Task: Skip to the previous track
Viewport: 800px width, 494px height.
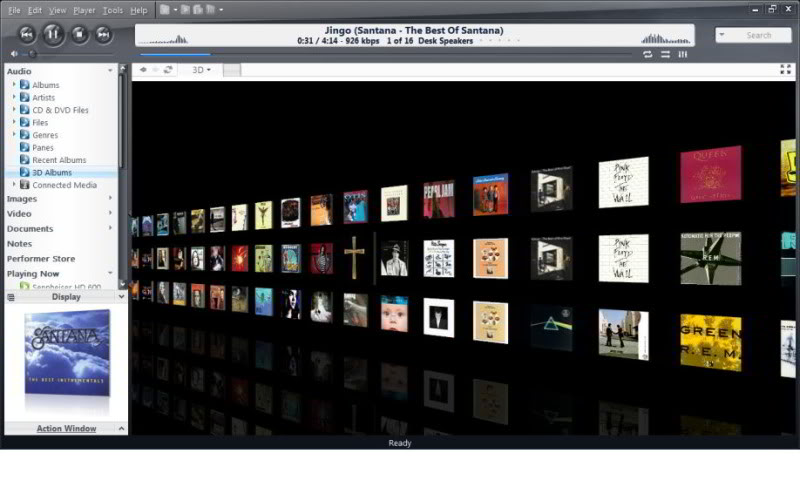Action: [x=27, y=35]
